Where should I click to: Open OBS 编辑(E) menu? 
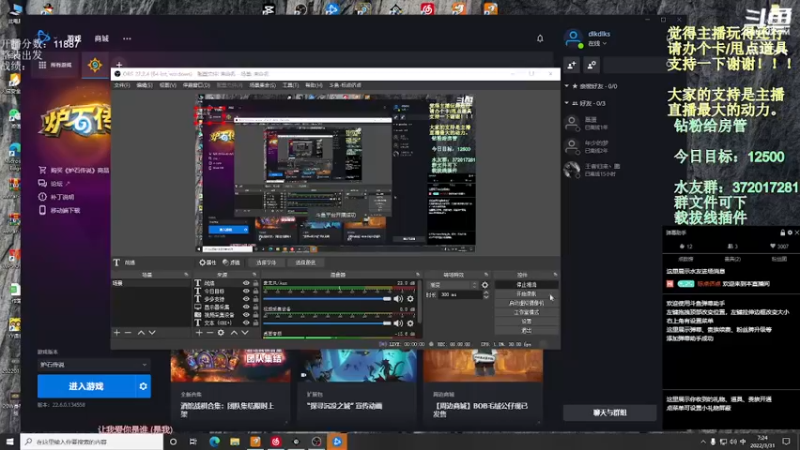click(144, 85)
